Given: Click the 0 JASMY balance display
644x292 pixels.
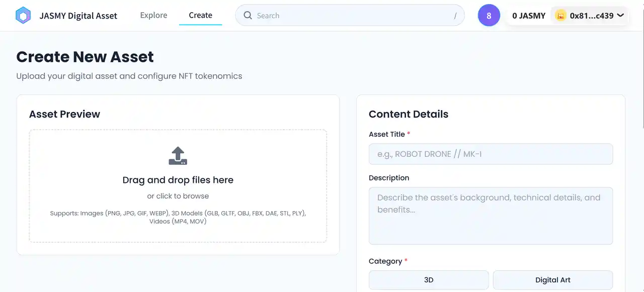Looking at the screenshot, I should pyautogui.click(x=529, y=16).
